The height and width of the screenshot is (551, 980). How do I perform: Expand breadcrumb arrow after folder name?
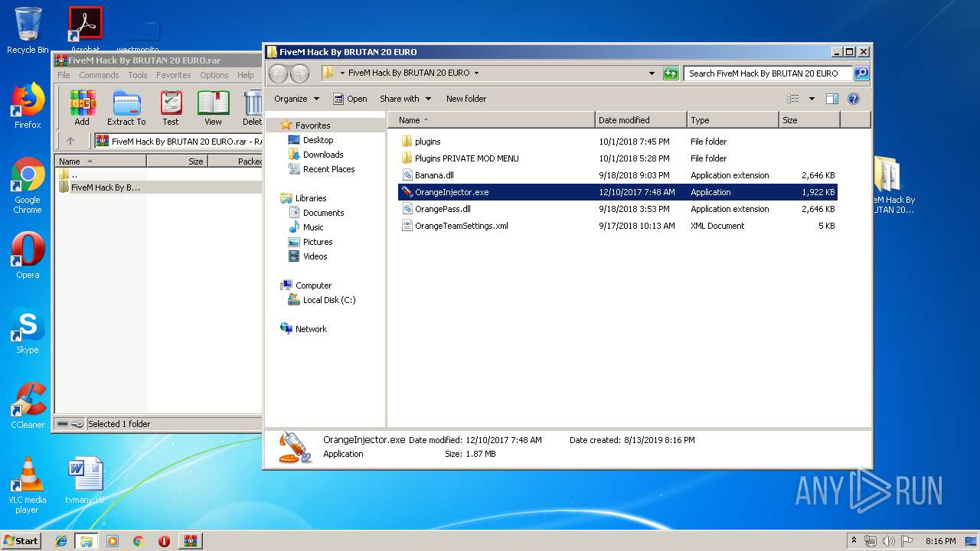(x=476, y=73)
